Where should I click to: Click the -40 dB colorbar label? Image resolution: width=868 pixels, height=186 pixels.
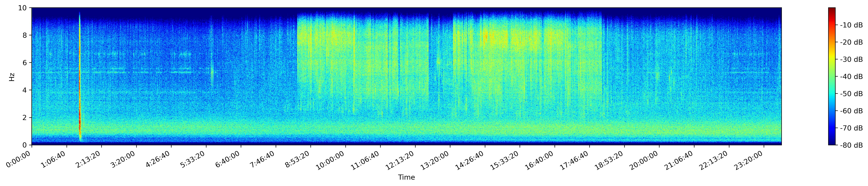[851, 77]
